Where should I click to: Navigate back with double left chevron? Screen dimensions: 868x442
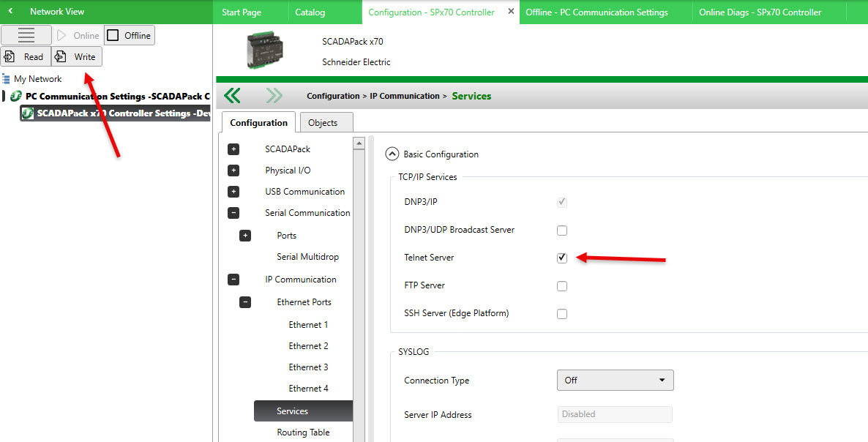pyautogui.click(x=232, y=96)
